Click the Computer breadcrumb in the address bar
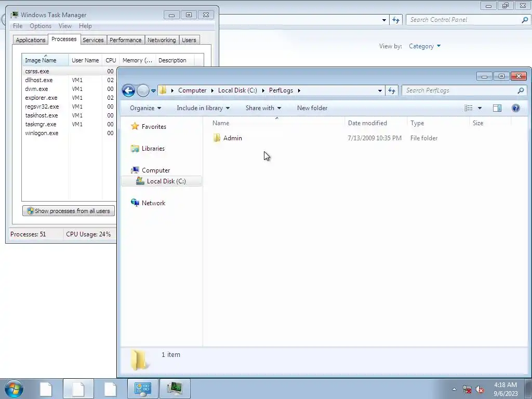 192,90
